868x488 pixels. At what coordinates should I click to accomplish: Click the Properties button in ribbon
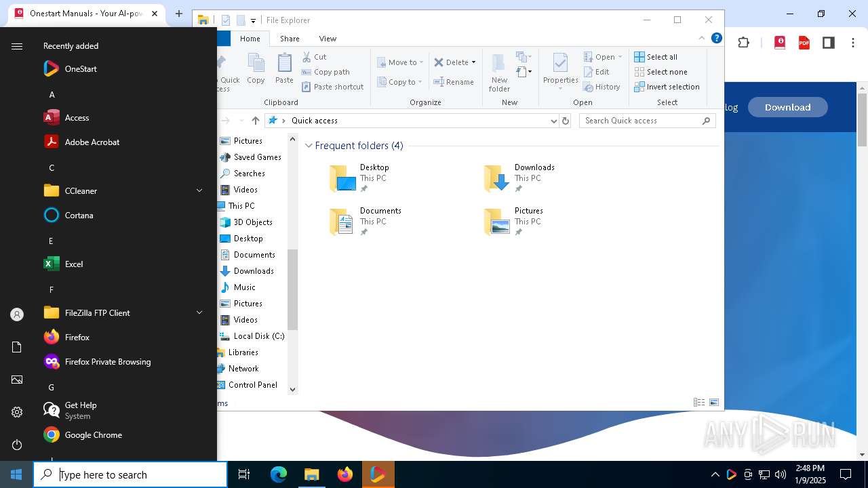(x=560, y=72)
